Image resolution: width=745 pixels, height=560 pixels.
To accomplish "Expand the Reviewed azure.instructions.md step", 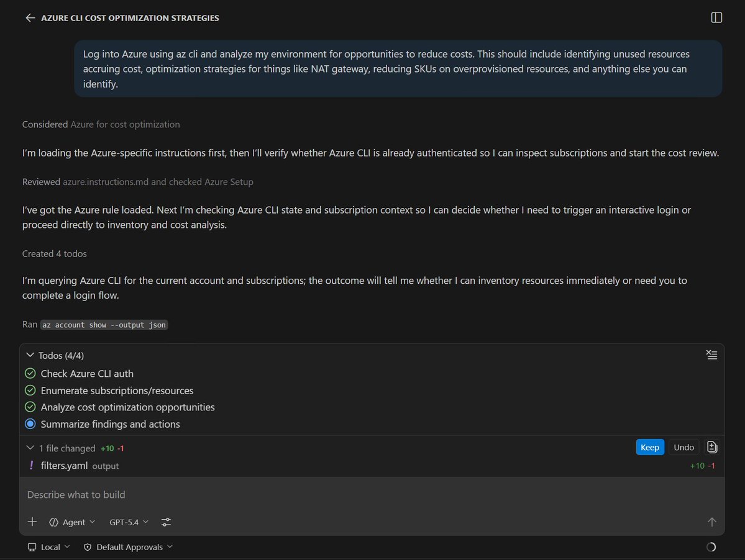I will (138, 182).
